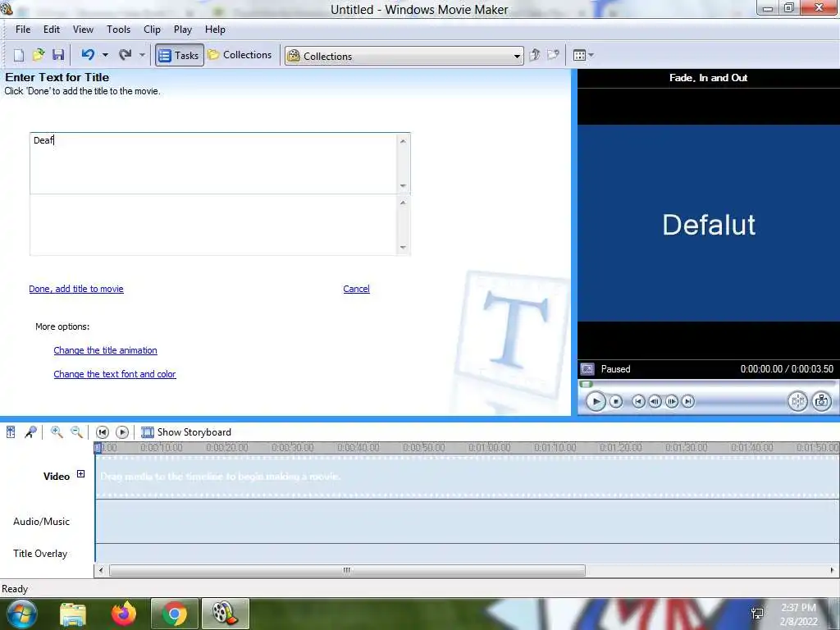Create a new collection folder icon
Screen dimensions: 840x630
pyautogui.click(x=553, y=55)
